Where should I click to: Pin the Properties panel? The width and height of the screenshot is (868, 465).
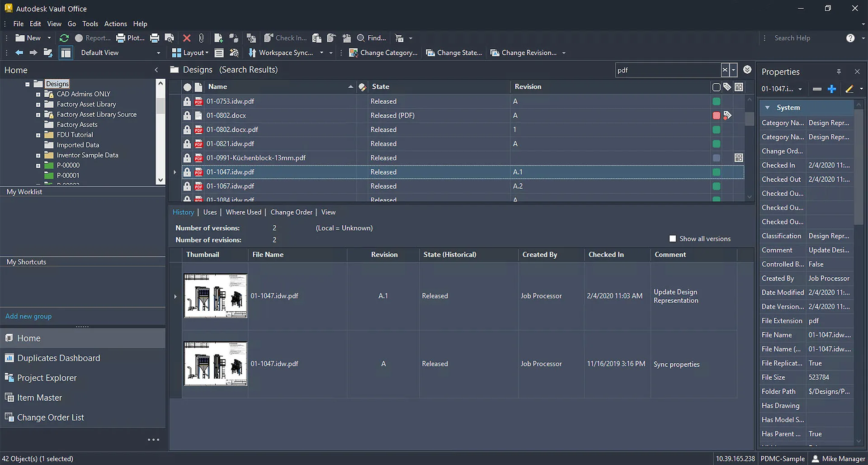pyautogui.click(x=839, y=72)
